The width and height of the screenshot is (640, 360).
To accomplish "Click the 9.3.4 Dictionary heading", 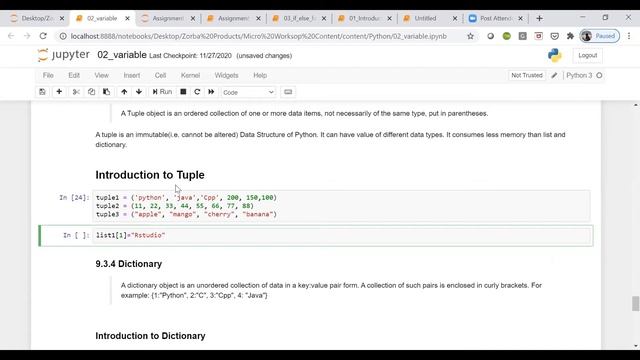I will tap(129, 264).
